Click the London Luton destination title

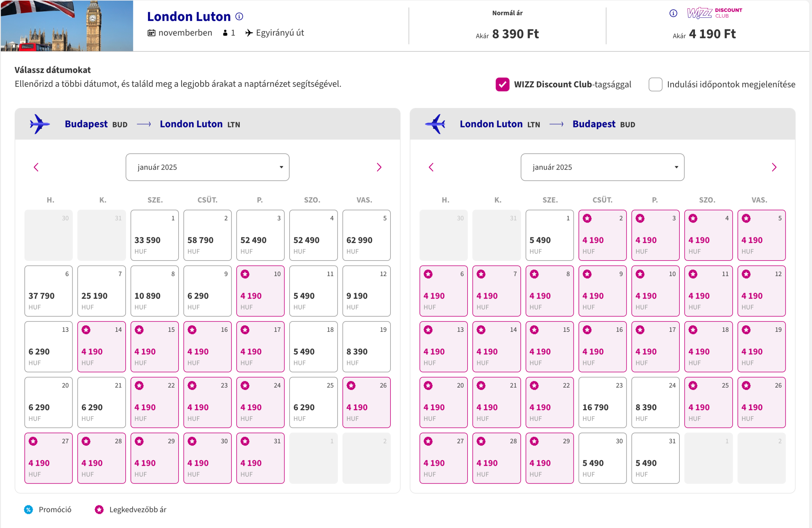(x=189, y=16)
